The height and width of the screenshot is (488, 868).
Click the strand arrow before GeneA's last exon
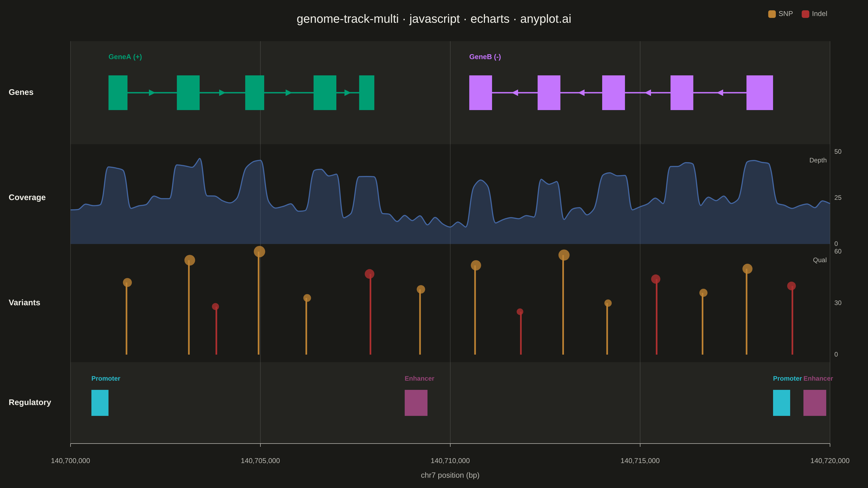pyautogui.click(x=347, y=93)
